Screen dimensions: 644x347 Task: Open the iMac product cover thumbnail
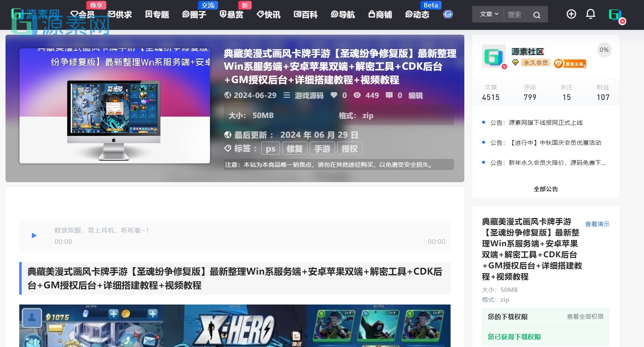point(115,105)
